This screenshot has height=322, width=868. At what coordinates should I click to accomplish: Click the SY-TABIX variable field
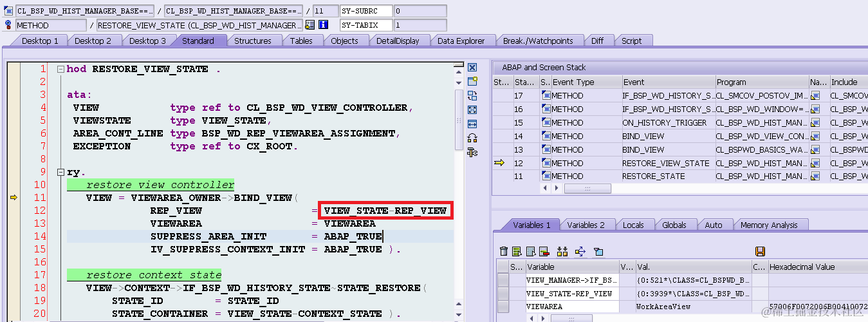365,25
